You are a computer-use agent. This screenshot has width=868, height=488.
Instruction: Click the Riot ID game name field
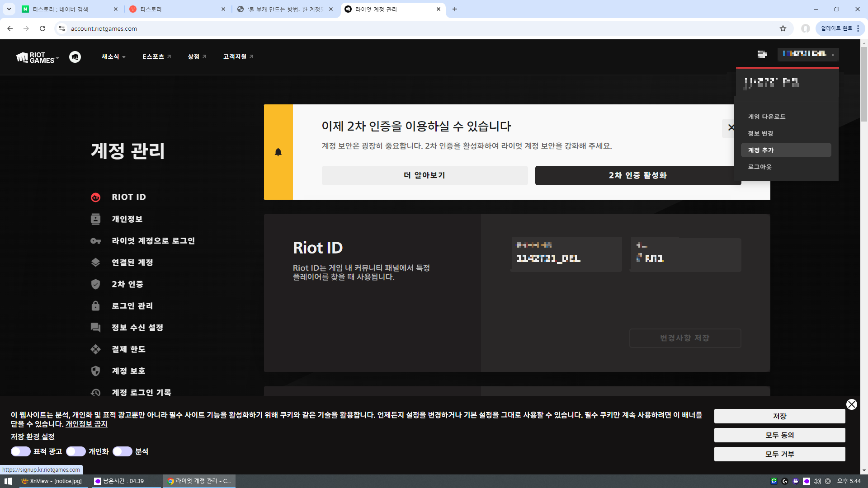[x=566, y=254]
